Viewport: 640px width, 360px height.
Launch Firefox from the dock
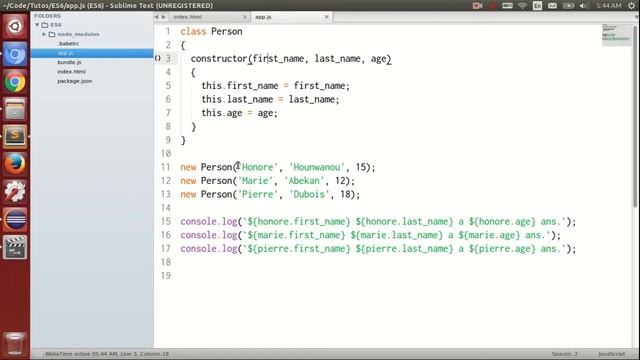click(x=15, y=164)
